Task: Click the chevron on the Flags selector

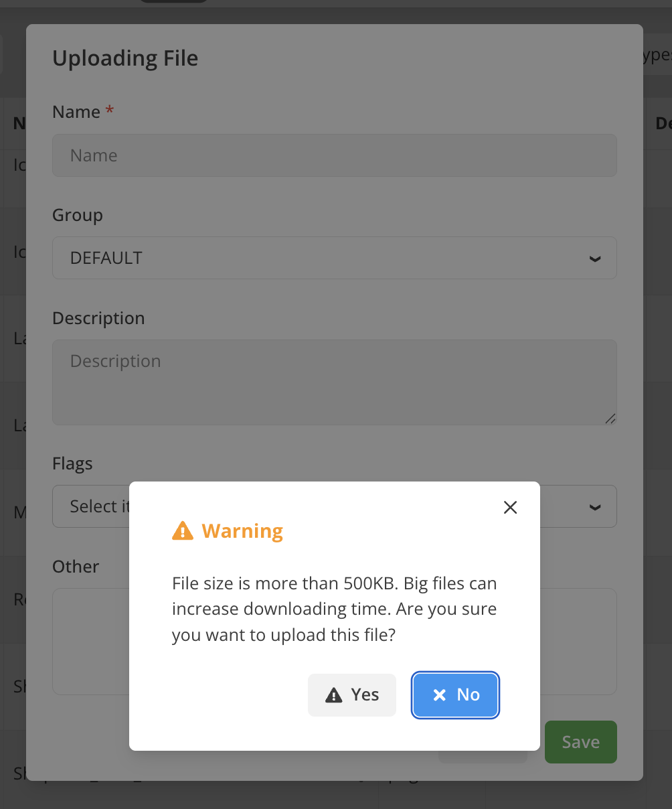Action: (x=594, y=506)
